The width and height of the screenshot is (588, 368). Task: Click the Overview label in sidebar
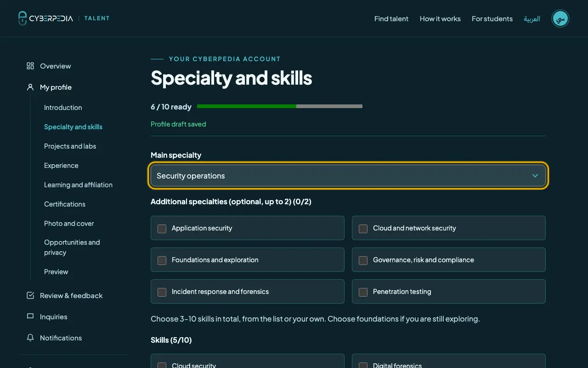56,66
